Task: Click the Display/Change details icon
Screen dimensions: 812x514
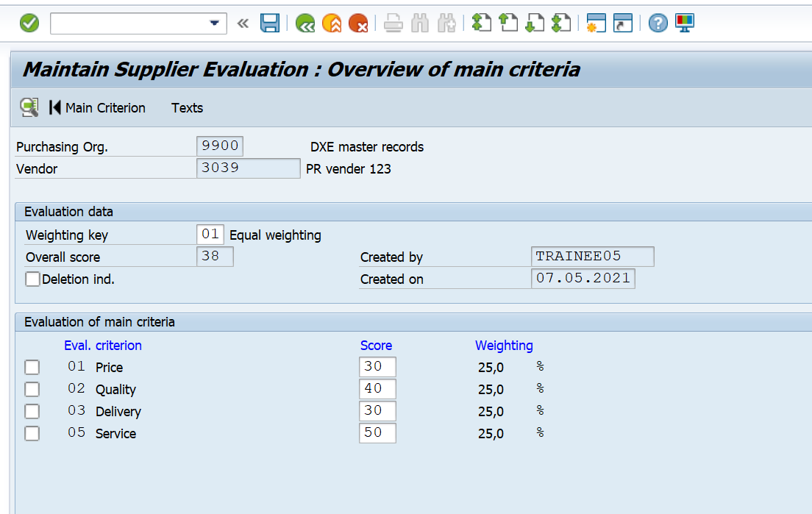Action: coord(29,107)
